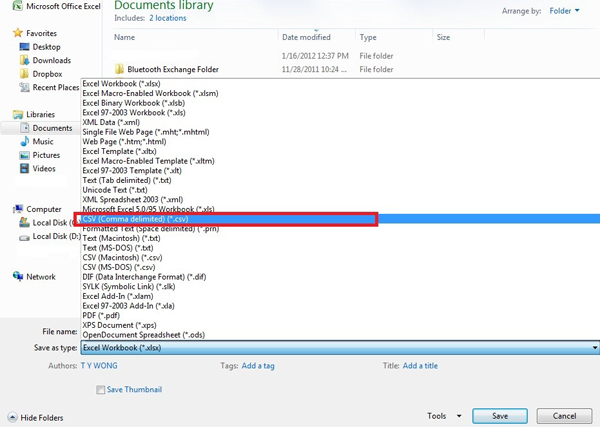Collapse using the Hide Folders arrow icon
This screenshot has width=600, height=427.
coord(12,417)
